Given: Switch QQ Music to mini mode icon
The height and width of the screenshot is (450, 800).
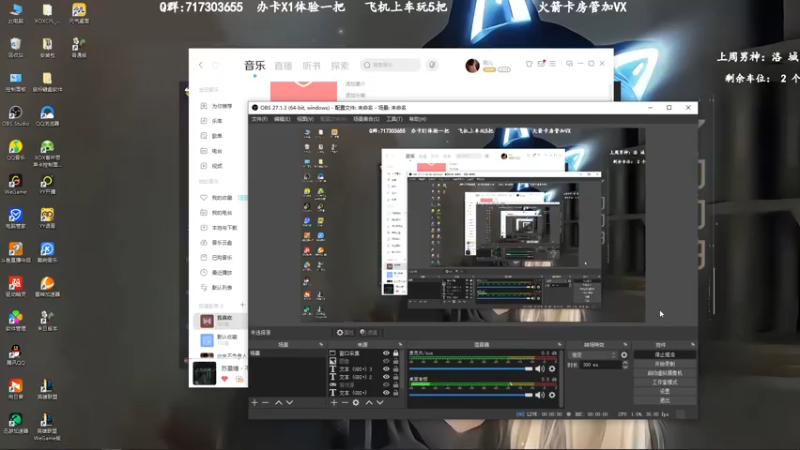Looking at the screenshot, I should (x=569, y=64).
